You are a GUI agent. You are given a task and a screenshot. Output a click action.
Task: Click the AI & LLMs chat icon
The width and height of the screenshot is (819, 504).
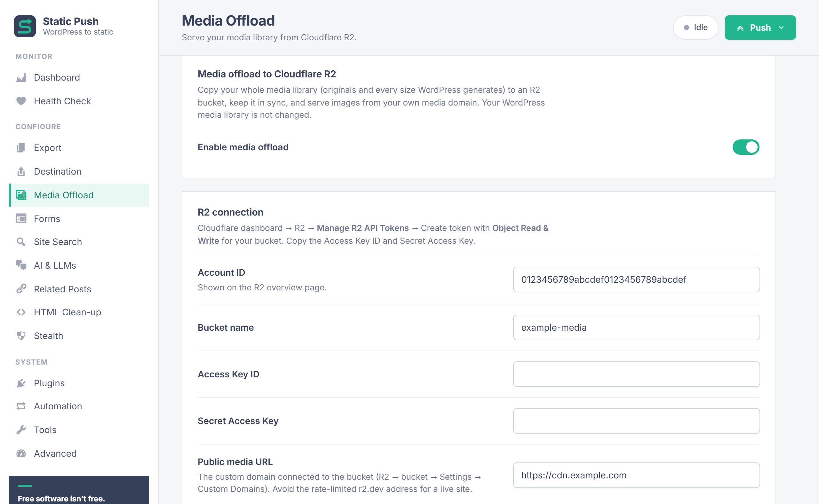(21, 265)
